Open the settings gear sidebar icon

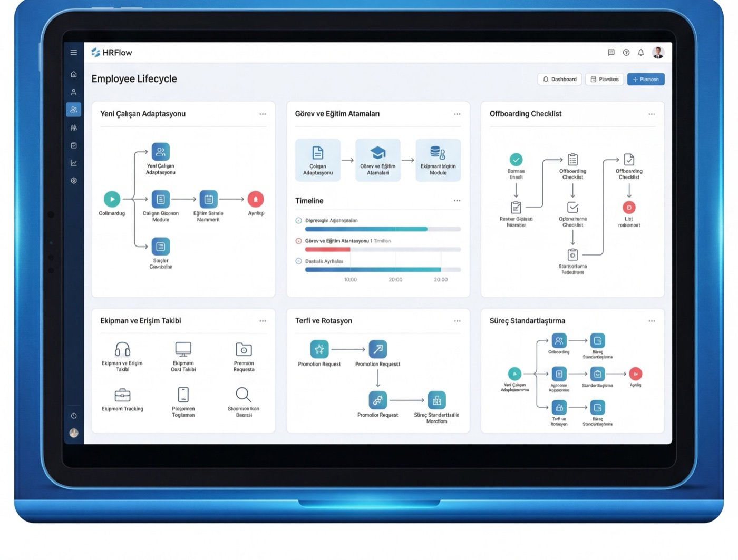pyautogui.click(x=74, y=181)
